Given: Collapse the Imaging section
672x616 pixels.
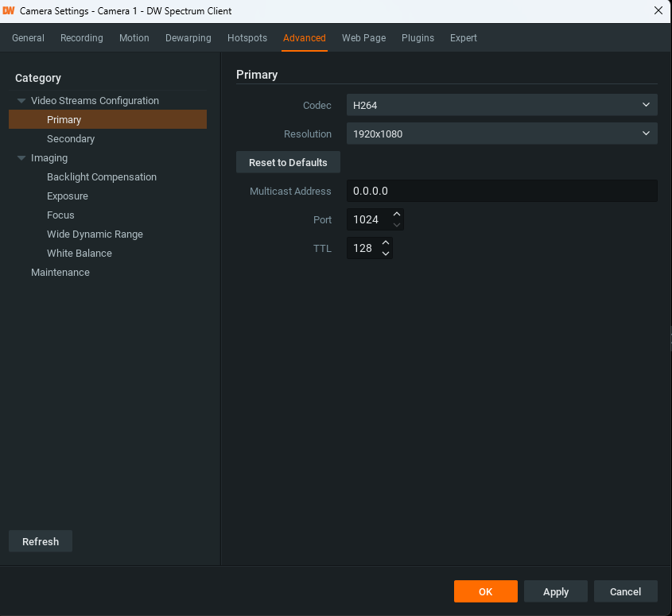Looking at the screenshot, I should click(x=21, y=157).
